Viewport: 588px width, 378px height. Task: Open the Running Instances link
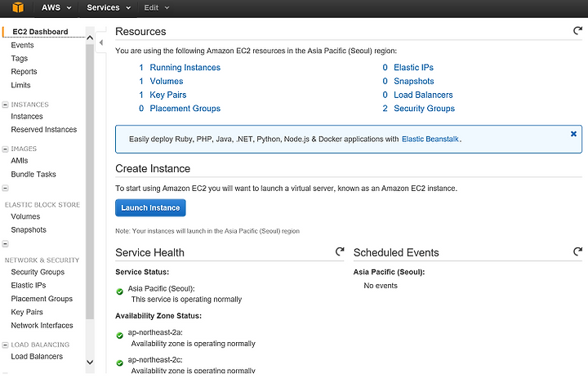click(185, 68)
